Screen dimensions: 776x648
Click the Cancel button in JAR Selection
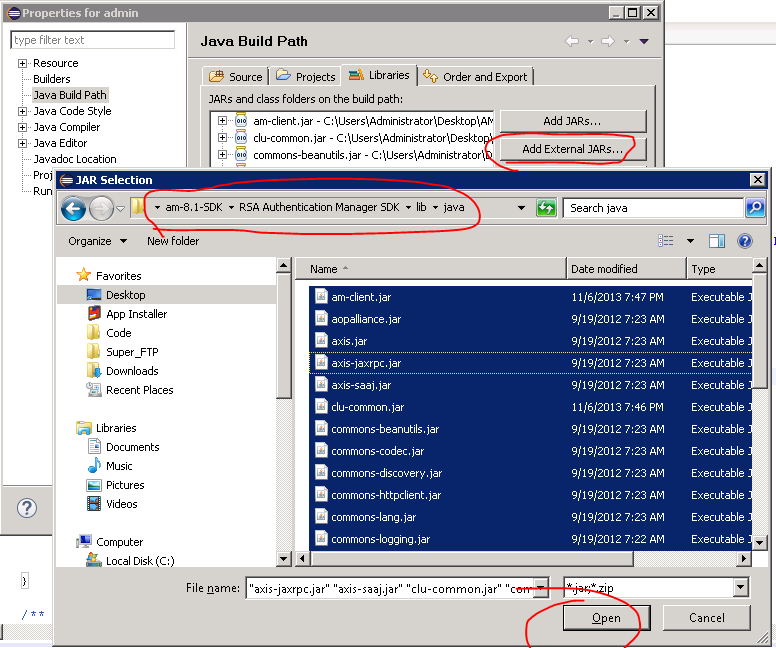point(706,618)
